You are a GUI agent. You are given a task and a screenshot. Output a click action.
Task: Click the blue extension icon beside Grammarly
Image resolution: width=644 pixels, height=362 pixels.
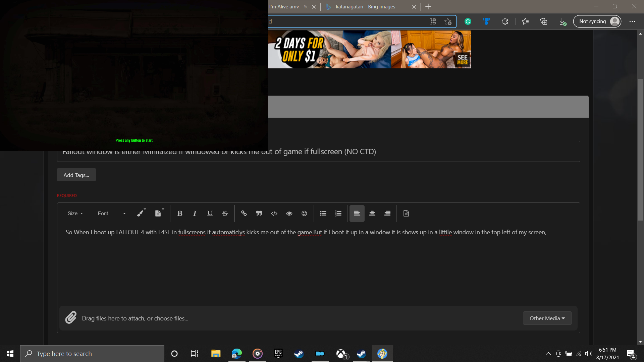click(486, 21)
